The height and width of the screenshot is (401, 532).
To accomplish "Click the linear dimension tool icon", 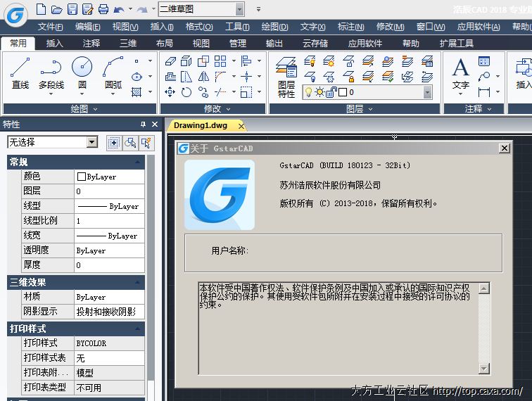I will click(x=484, y=92).
